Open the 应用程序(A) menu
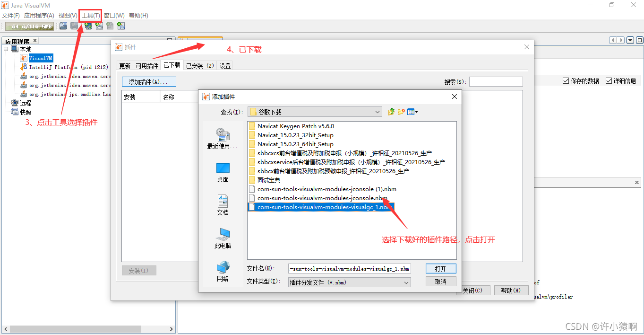The height and width of the screenshot is (335, 644). (x=39, y=16)
